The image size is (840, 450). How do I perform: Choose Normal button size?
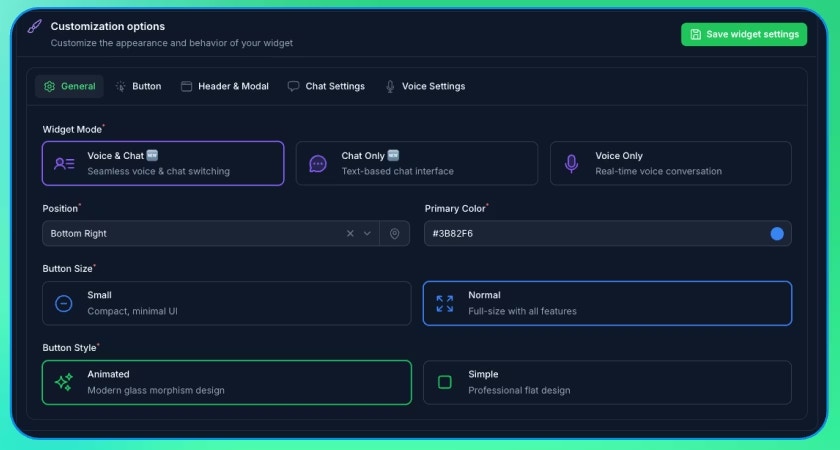point(608,303)
